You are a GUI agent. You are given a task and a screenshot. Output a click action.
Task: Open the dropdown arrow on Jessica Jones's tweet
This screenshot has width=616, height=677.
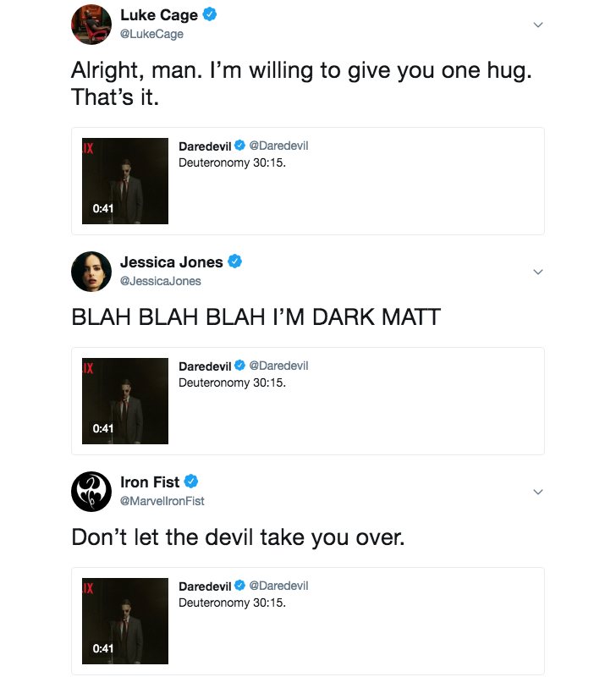537,272
